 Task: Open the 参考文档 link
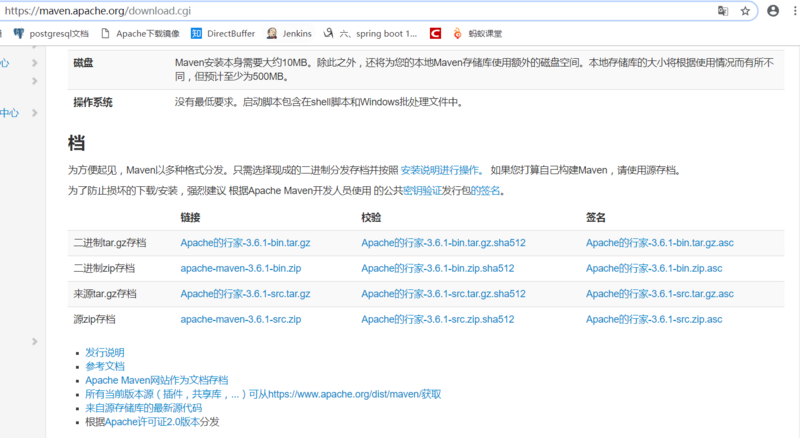click(x=105, y=367)
